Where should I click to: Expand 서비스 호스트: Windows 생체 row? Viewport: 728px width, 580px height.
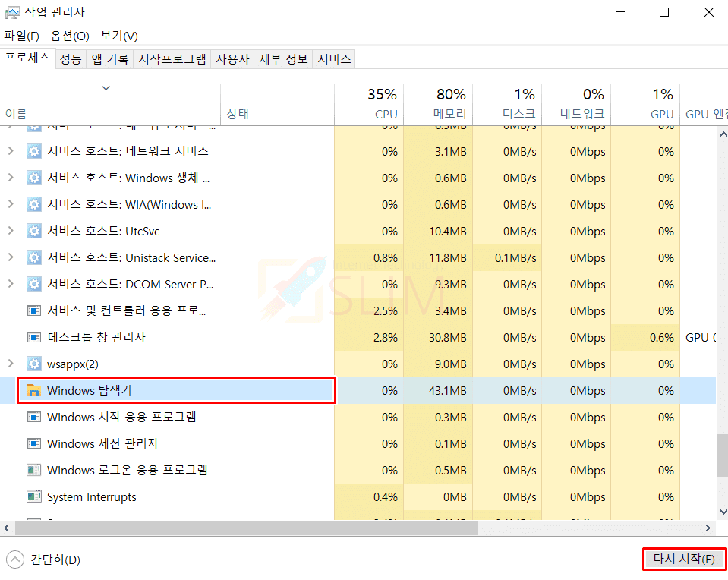[11, 178]
